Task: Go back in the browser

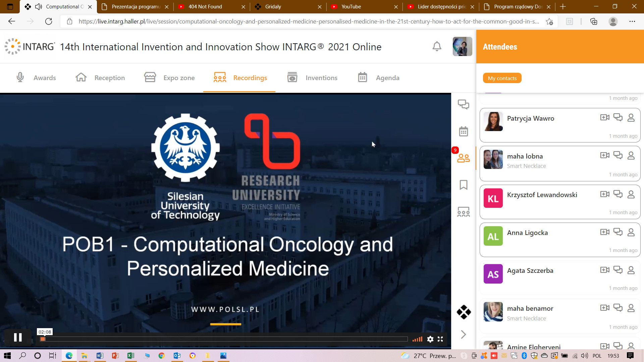Action: click(x=12, y=21)
